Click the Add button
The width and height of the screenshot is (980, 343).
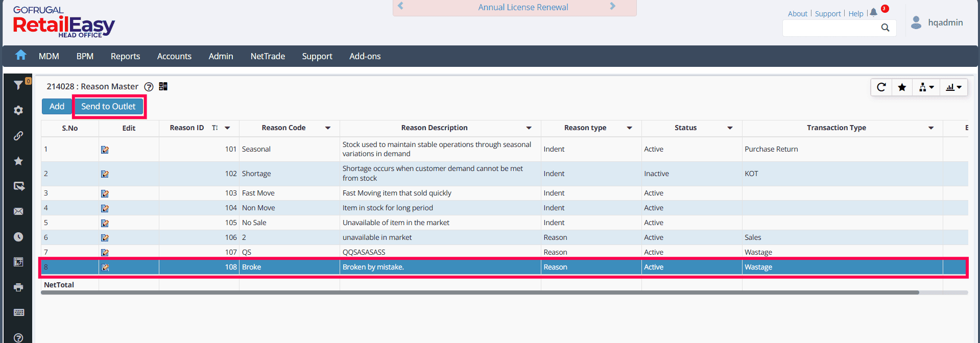[x=57, y=106]
